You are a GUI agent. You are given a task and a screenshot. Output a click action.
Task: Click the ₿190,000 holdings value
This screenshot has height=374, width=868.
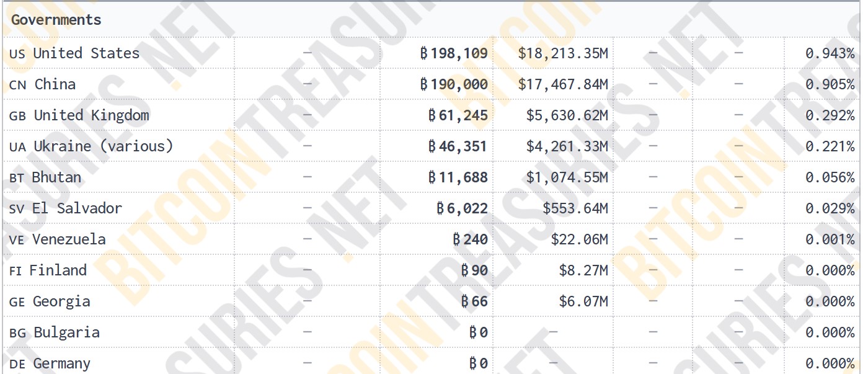tap(454, 84)
